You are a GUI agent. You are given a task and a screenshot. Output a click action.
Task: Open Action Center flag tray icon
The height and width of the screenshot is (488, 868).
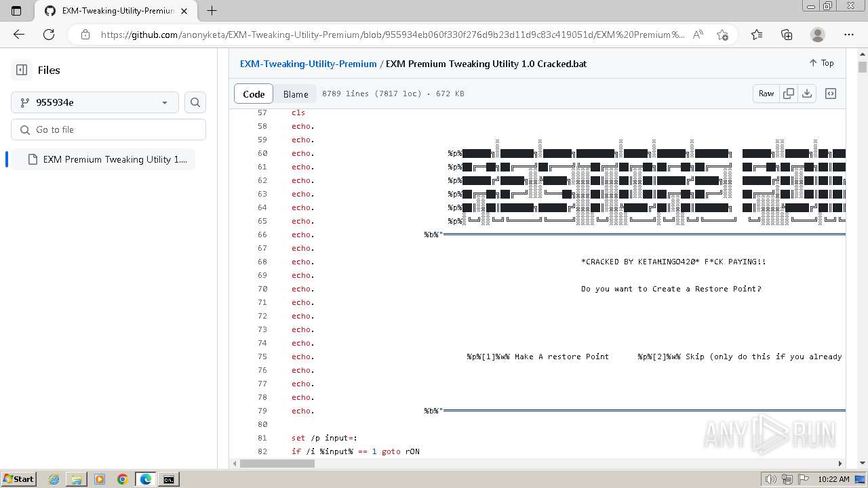pos(804,479)
